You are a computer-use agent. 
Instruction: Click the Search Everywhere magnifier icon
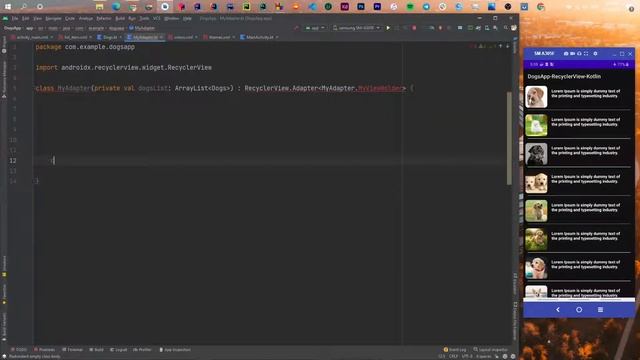point(506,28)
